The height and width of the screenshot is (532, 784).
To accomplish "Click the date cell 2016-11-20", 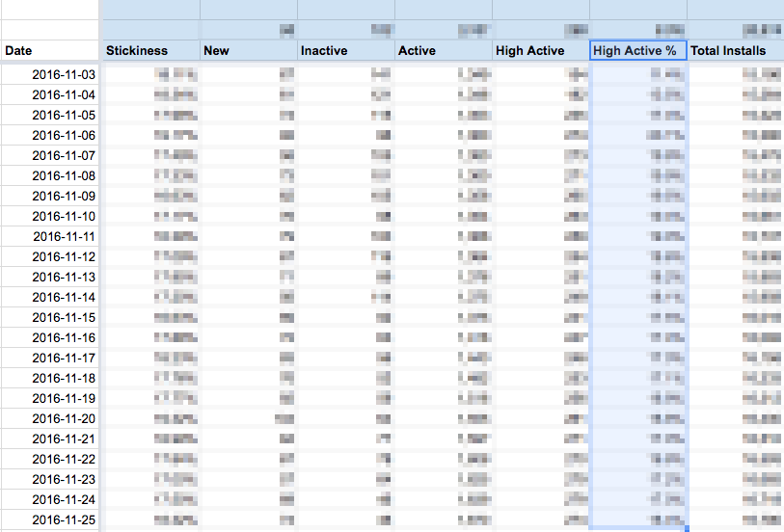I will (x=50, y=418).
